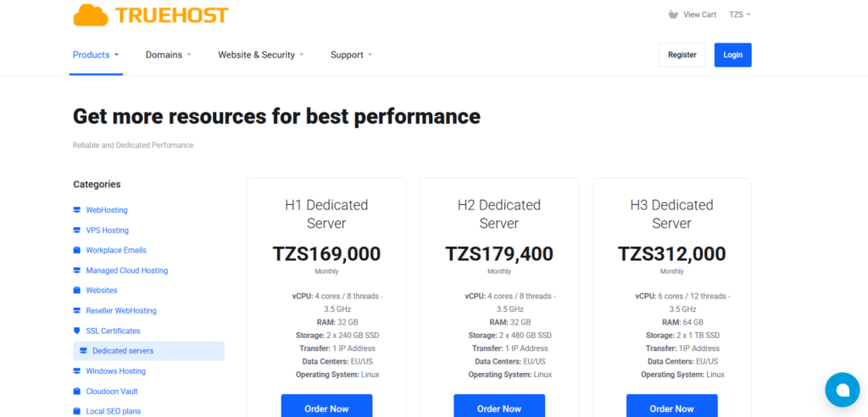Expand the Website & Security menu
Image resolution: width=868 pixels, height=417 pixels.
261,55
